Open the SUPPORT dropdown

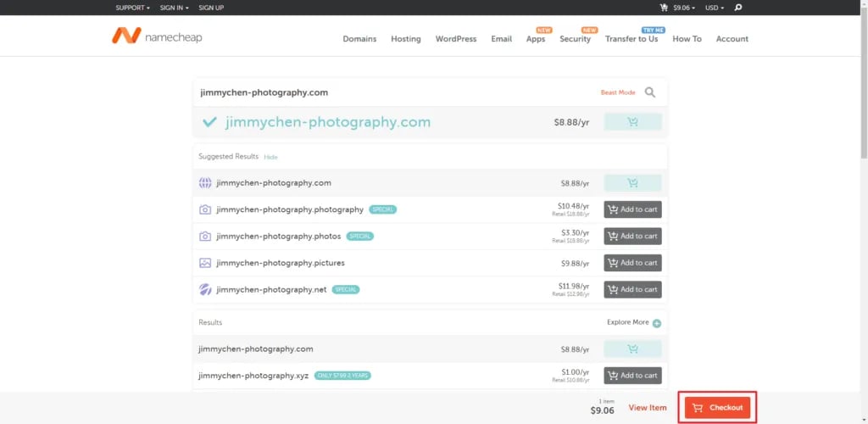(133, 8)
